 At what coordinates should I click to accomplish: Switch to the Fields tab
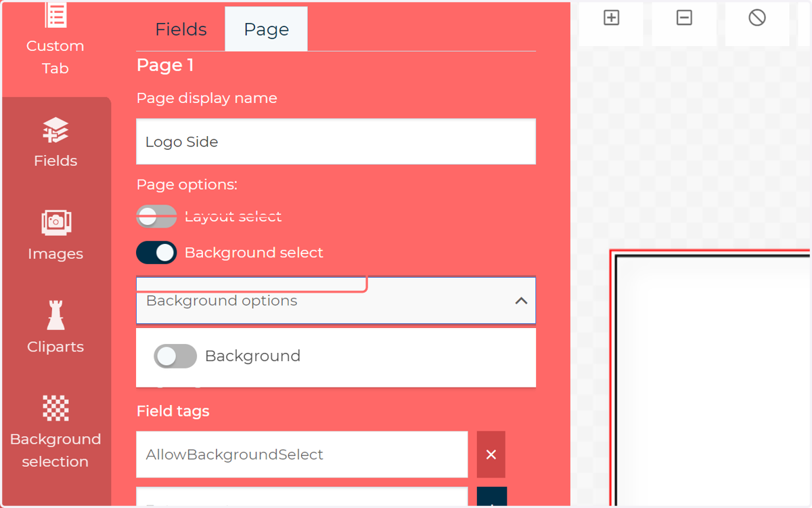click(181, 29)
